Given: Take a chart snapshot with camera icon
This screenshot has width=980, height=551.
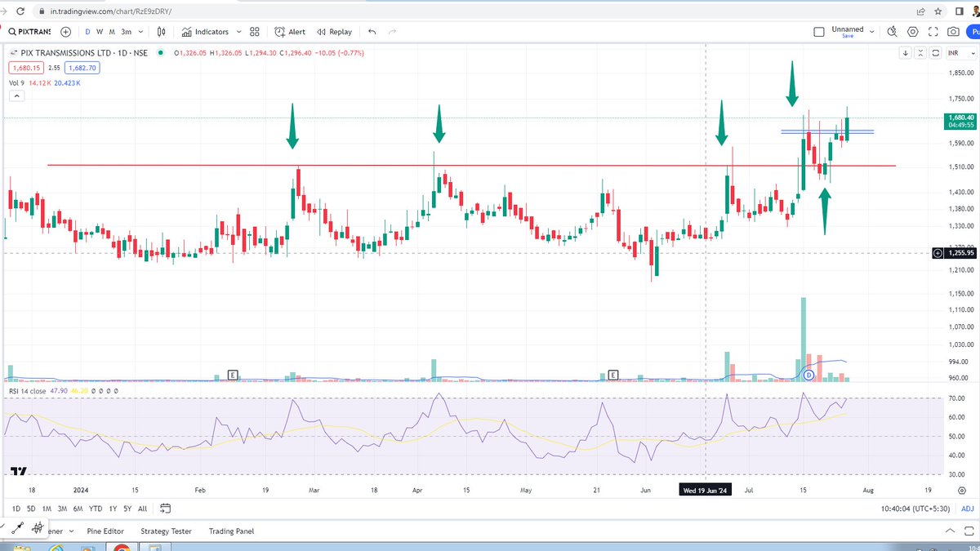Looking at the screenshot, I should click(x=953, y=32).
